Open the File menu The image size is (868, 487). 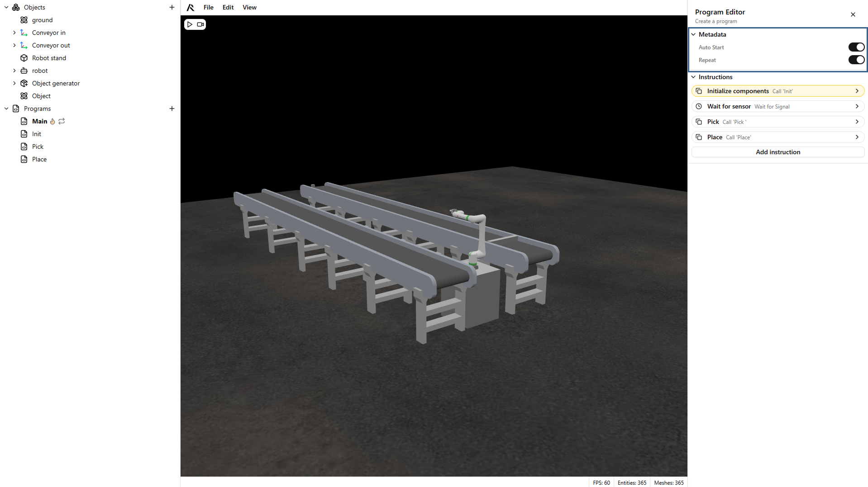pos(208,7)
